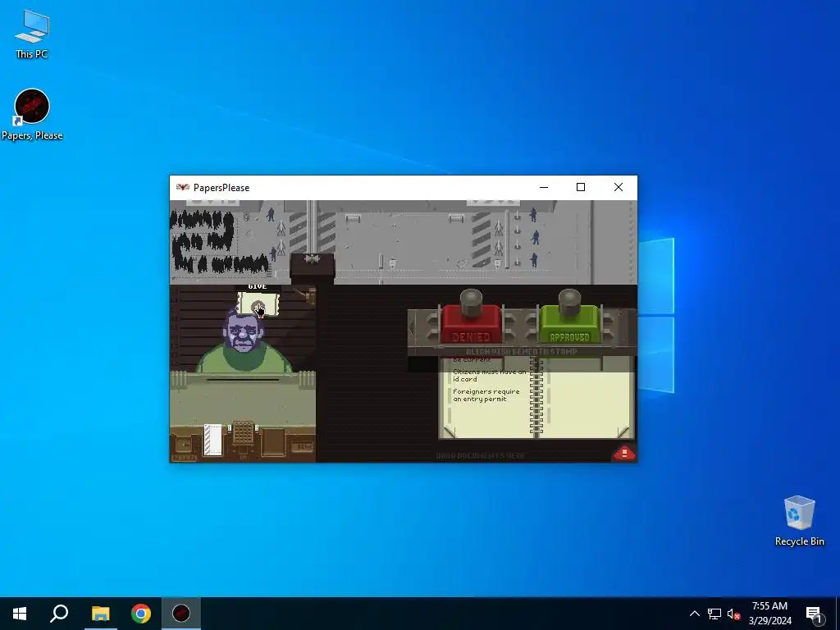Image resolution: width=840 pixels, height=630 pixels.
Task: Maximize the PapersPlease window
Action: click(x=581, y=188)
